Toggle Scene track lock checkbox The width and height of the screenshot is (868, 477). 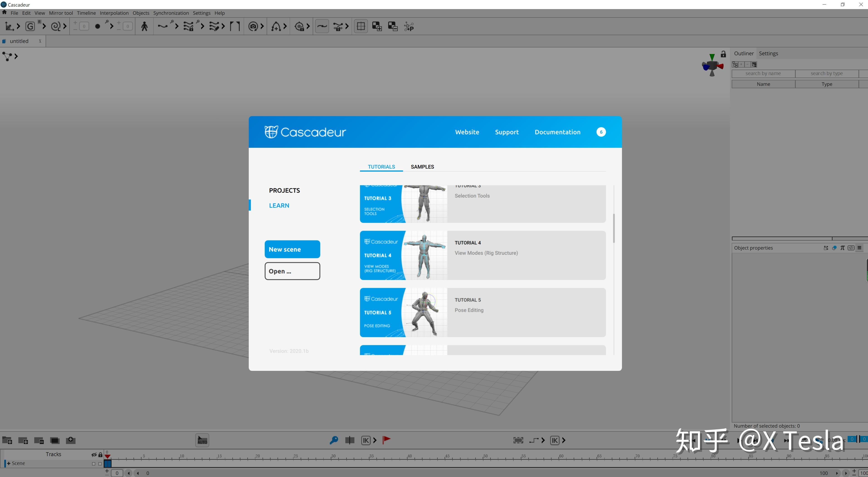click(x=100, y=464)
